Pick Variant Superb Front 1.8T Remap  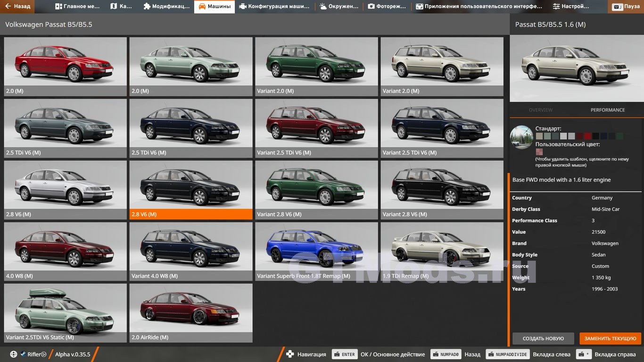pyautogui.click(x=316, y=252)
